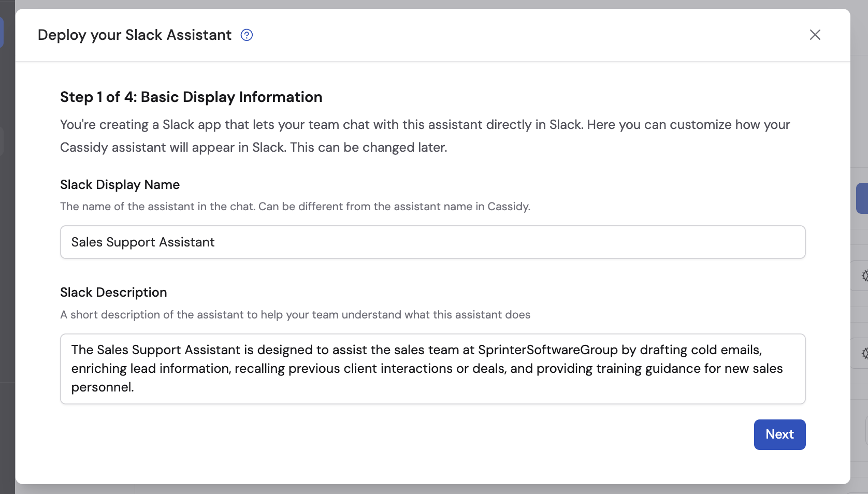Close the Deploy your Slack Assistant dialog

(815, 35)
